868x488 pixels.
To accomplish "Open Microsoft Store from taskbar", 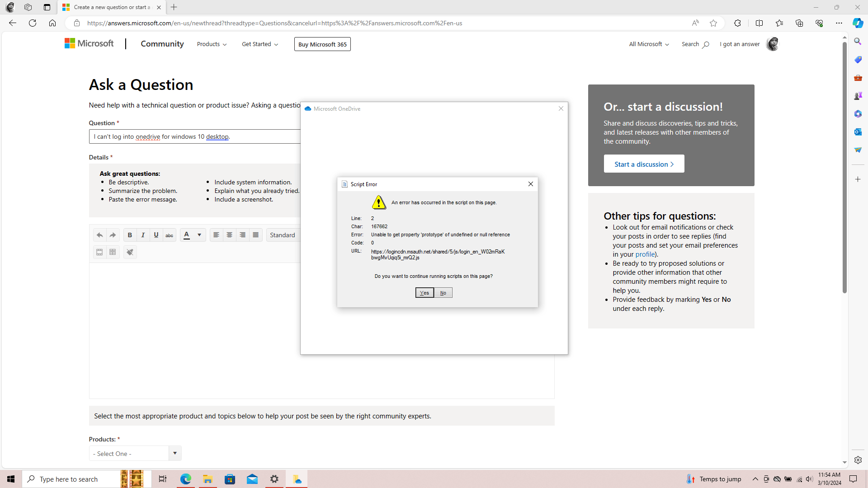I will [230, 479].
